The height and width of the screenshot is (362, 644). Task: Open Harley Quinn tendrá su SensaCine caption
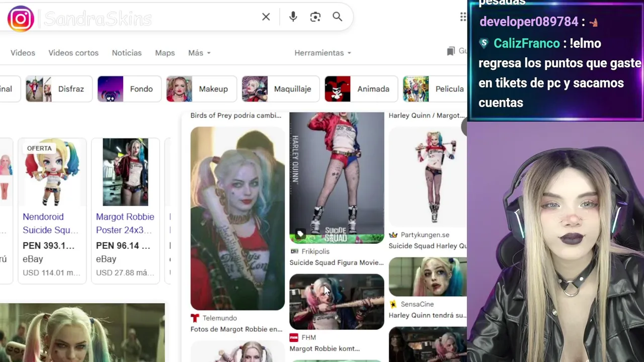pos(428,315)
